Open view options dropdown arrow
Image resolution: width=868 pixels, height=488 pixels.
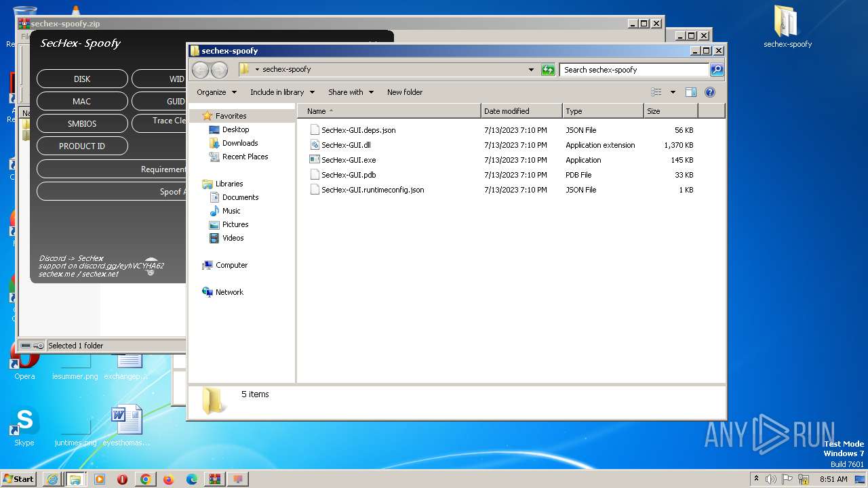pos(673,92)
